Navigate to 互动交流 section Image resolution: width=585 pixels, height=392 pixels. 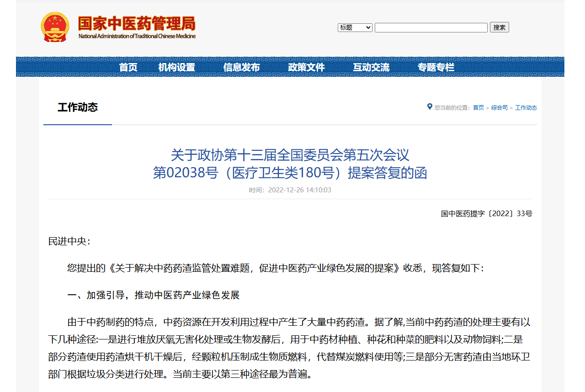371,68
